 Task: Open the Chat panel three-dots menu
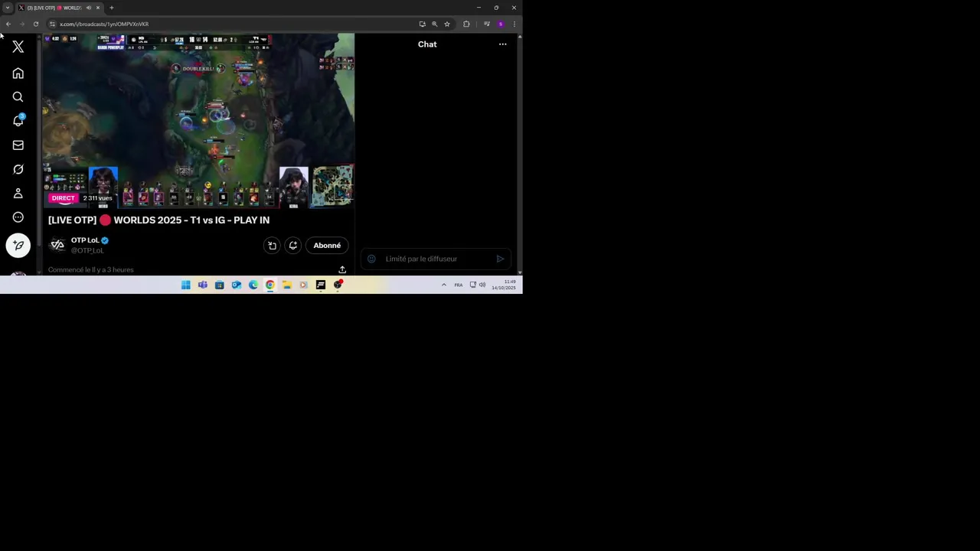point(502,44)
